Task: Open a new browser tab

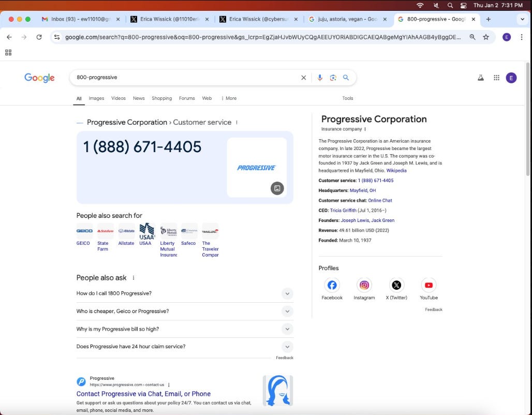Action: click(x=488, y=19)
